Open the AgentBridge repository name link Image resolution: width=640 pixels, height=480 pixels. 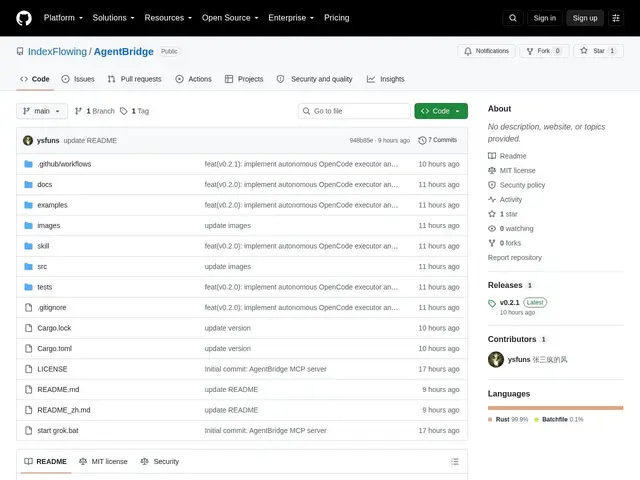(124, 51)
